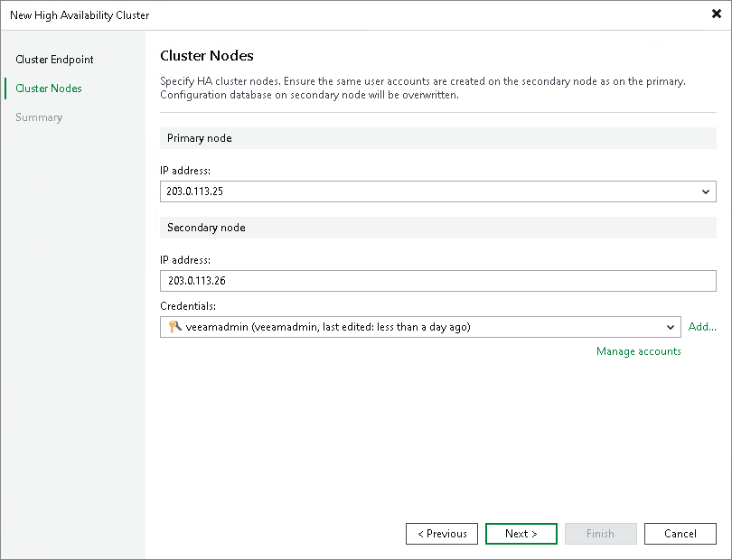Go back with the Previous button
This screenshot has height=560, width=732.
pyautogui.click(x=442, y=534)
